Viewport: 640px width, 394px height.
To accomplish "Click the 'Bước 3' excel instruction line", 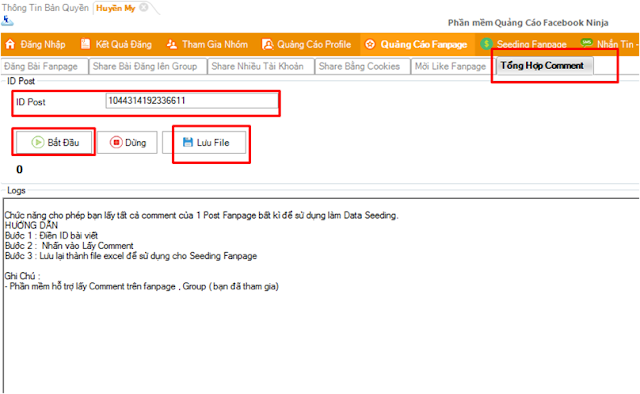I will tap(131, 256).
